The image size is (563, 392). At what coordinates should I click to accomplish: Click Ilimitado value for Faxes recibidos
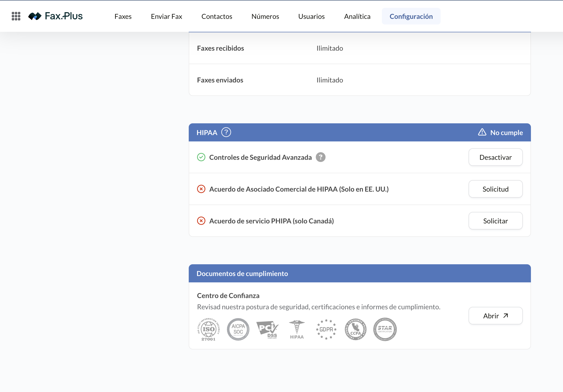click(x=329, y=48)
